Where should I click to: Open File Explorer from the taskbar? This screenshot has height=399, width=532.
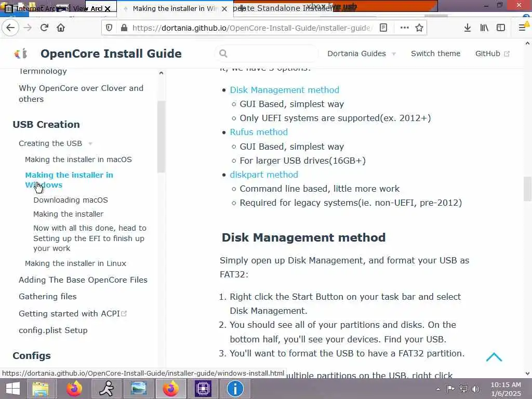coord(41,389)
